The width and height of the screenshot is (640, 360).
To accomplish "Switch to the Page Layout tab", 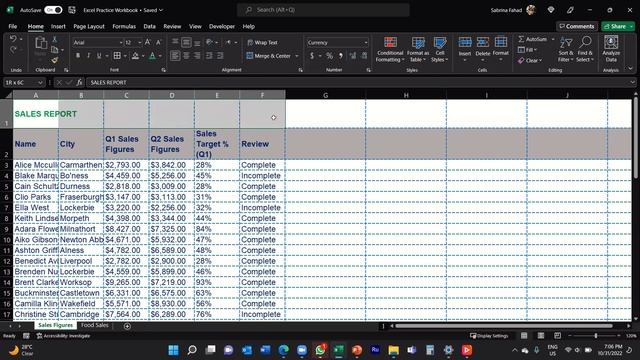I will (x=89, y=27).
